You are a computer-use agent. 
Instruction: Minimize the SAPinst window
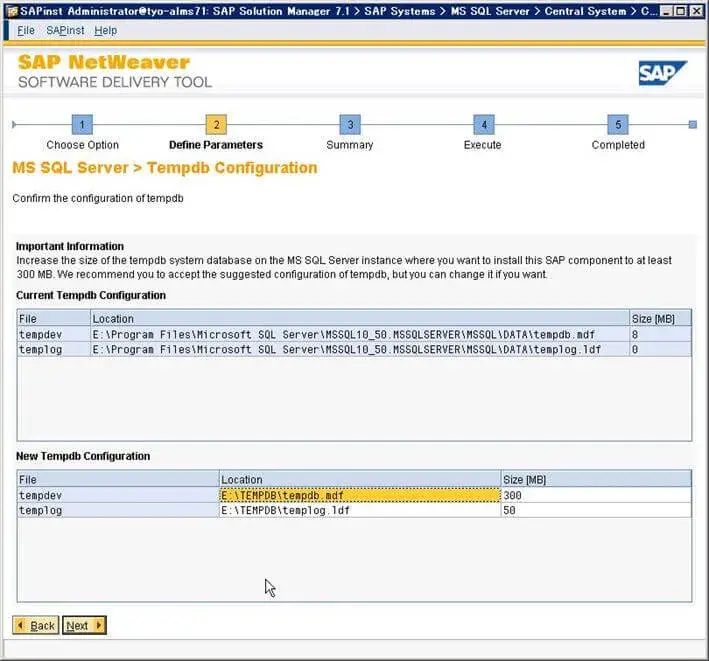coord(666,11)
